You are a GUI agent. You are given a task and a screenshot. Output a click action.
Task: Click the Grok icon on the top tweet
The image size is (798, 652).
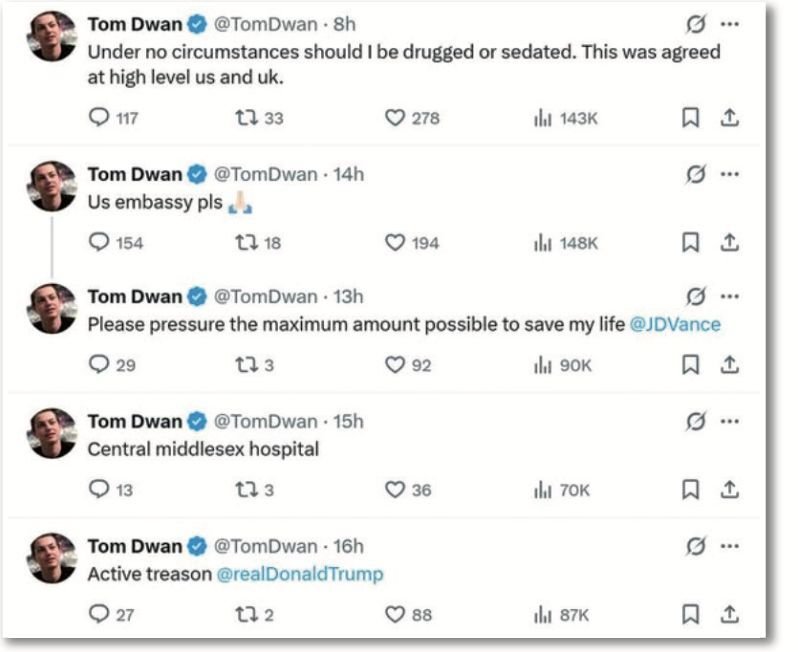pos(695,24)
